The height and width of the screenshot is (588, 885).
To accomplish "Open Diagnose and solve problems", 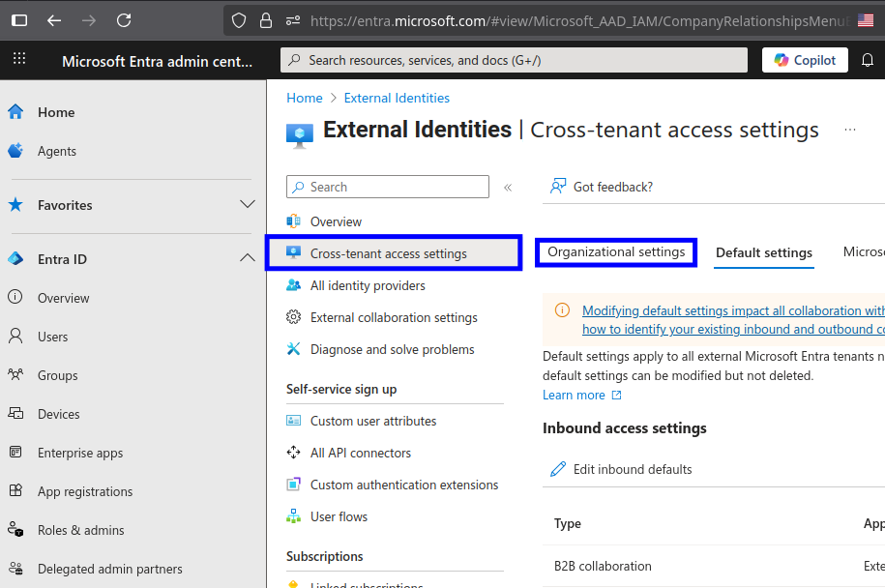I will (x=393, y=349).
